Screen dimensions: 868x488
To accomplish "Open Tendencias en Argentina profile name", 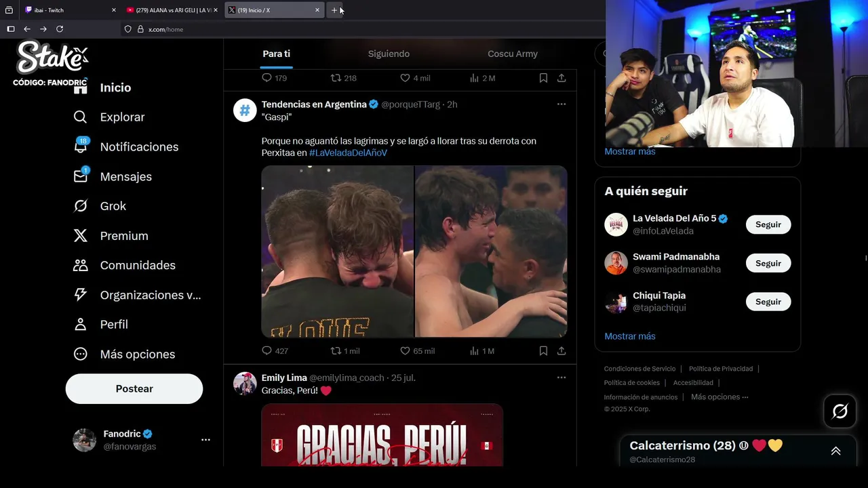I will tap(314, 104).
